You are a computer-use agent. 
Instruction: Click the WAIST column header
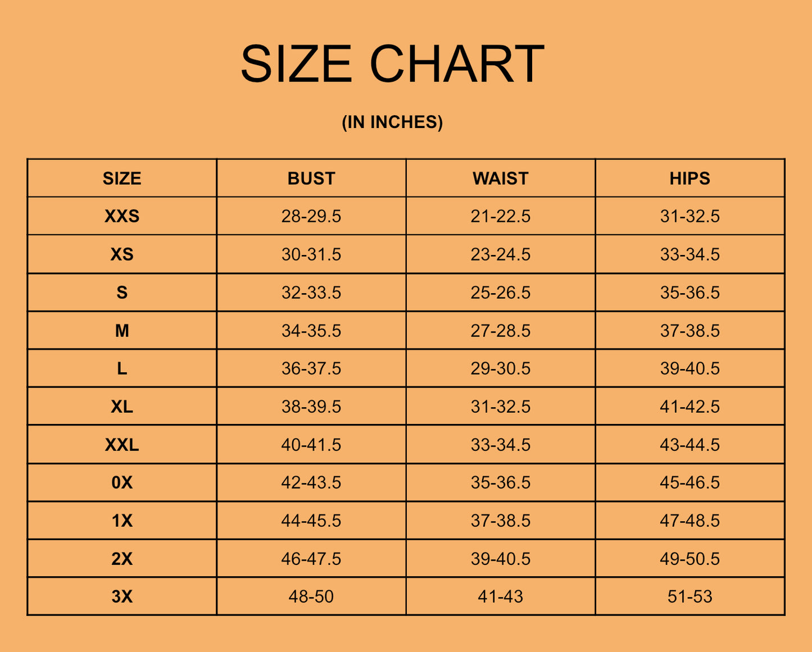tap(501, 179)
